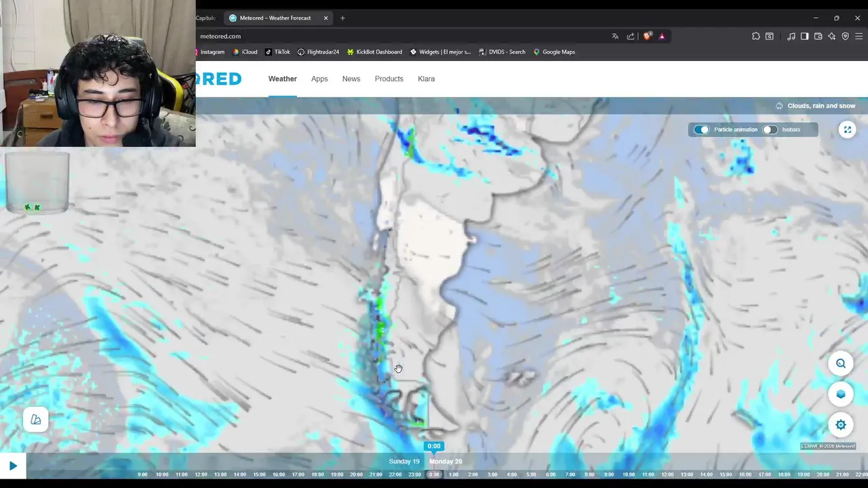Open the music playlist icon
The width and height of the screenshot is (868, 488).
point(791,37)
